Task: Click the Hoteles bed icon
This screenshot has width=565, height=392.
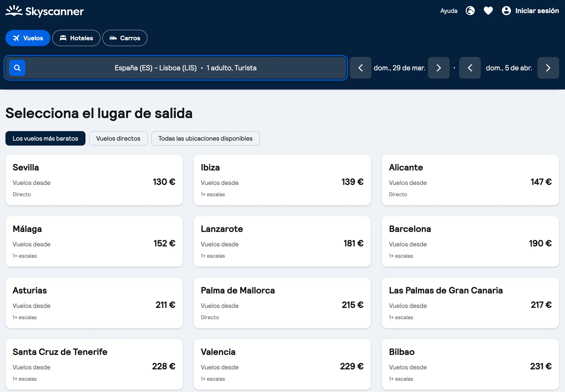Action: pyautogui.click(x=63, y=38)
